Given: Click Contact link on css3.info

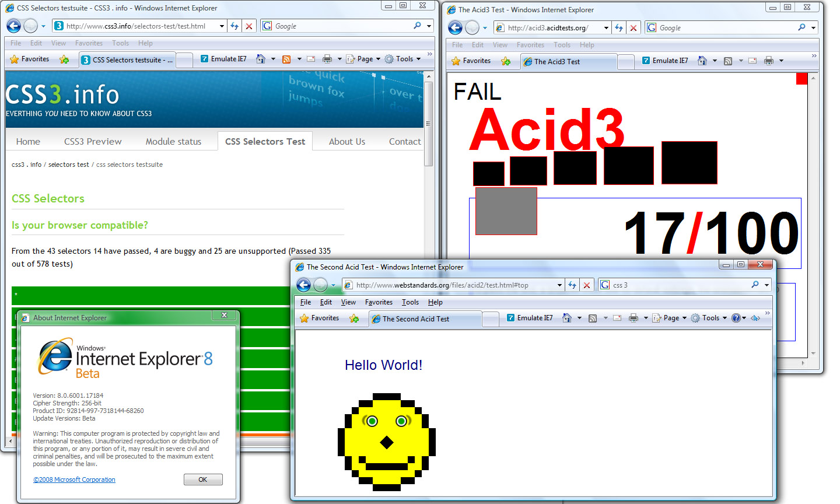Looking at the screenshot, I should pyautogui.click(x=405, y=141).
